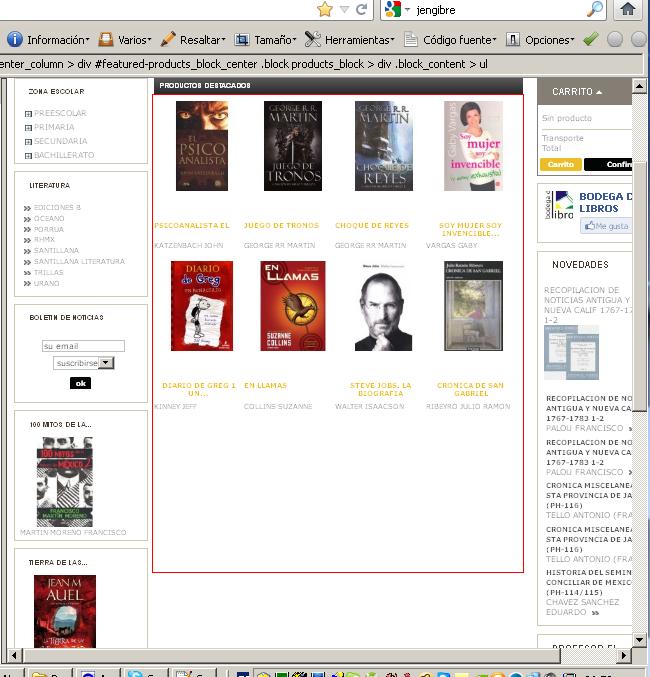Open the NOVEDADES heading link
The width and height of the screenshot is (650, 677).
coord(580,265)
